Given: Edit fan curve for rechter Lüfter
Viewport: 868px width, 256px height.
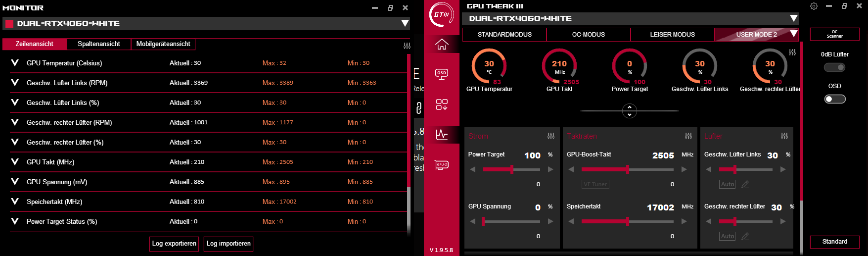Looking at the screenshot, I should [745, 236].
